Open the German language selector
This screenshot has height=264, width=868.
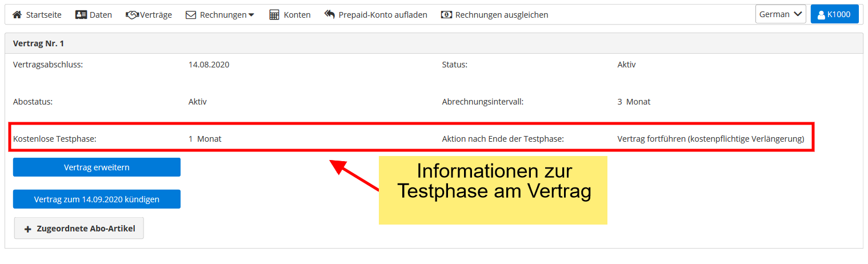pos(781,14)
